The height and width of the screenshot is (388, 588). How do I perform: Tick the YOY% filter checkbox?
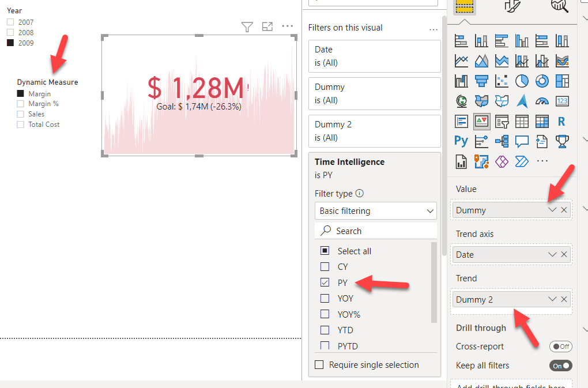pos(325,314)
